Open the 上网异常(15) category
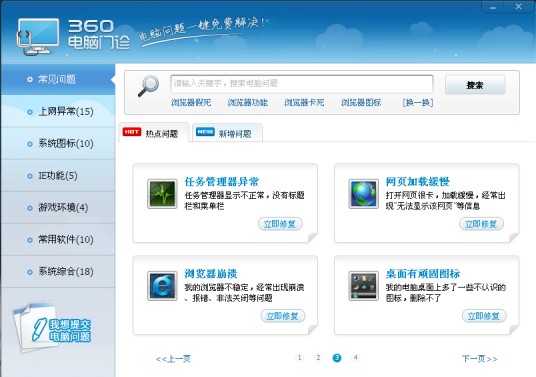The height and width of the screenshot is (377, 536). (x=58, y=111)
